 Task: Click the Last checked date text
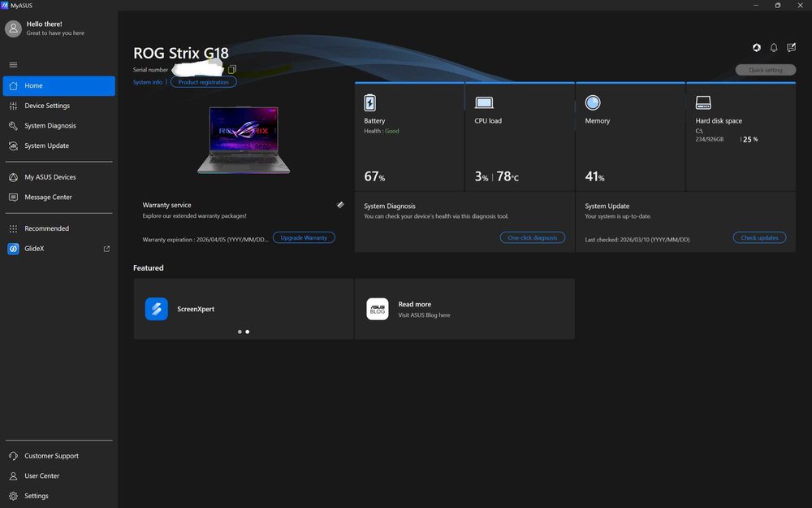(x=637, y=240)
